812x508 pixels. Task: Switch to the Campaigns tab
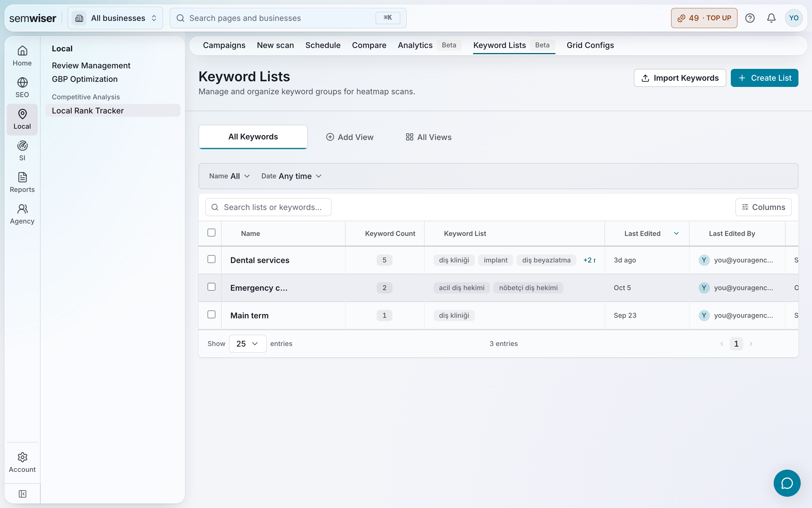click(x=224, y=45)
